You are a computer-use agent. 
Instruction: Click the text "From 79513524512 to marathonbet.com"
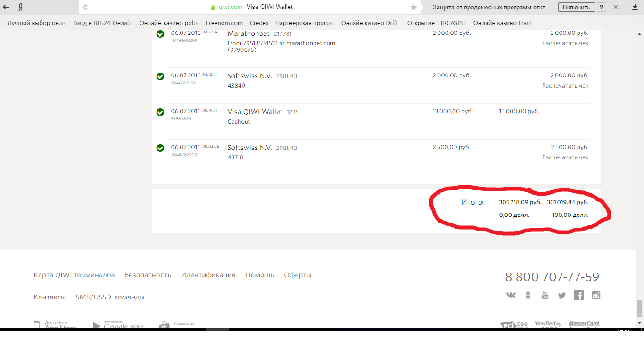coord(281,43)
